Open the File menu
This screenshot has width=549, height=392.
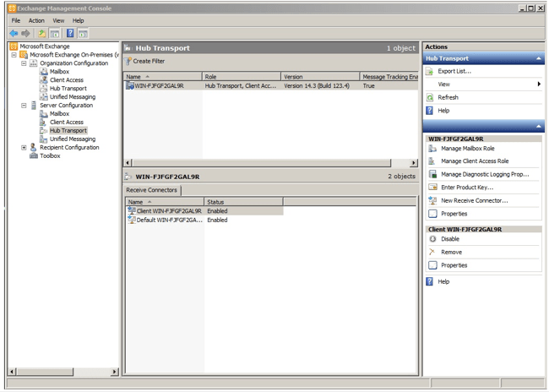[16, 20]
